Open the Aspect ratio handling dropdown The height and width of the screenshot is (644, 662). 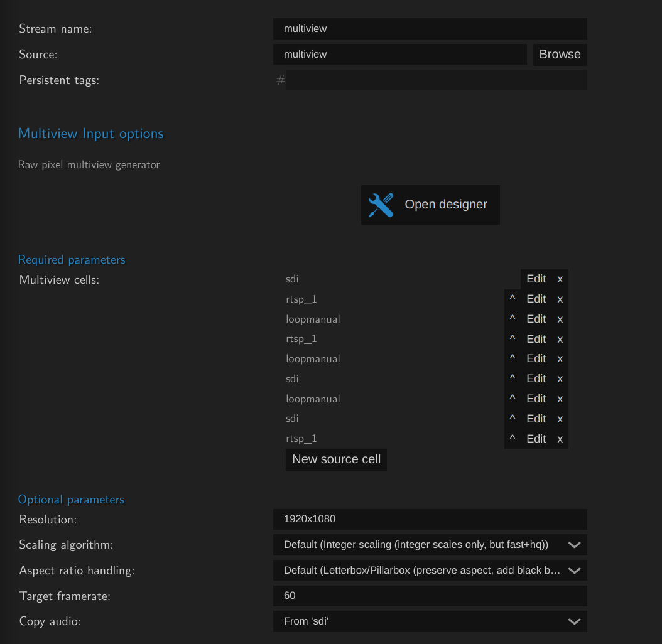point(430,571)
